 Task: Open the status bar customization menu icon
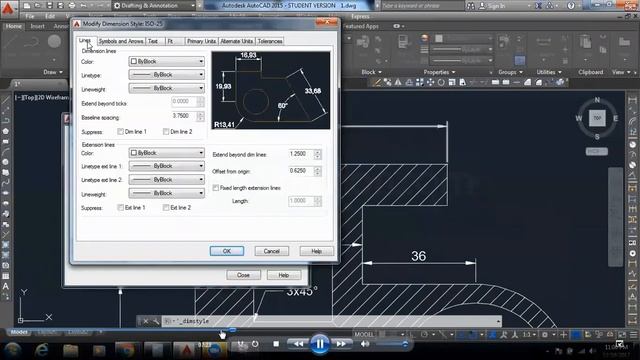point(633,335)
